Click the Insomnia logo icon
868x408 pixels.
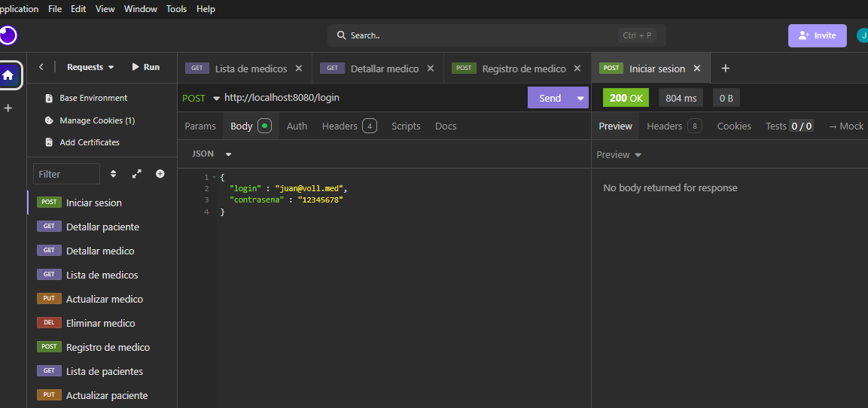[x=8, y=35]
